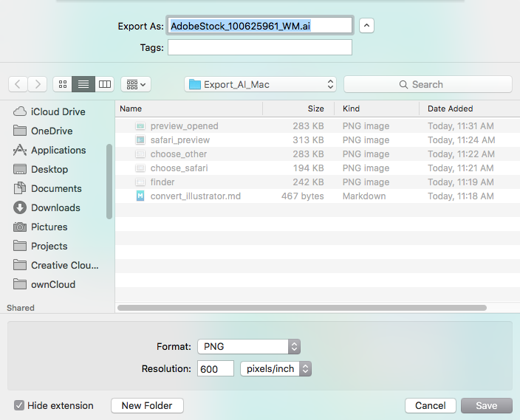Select Applications in the sidebar
This screenshot has width=520, height=420.
click(x=58, y=151)
